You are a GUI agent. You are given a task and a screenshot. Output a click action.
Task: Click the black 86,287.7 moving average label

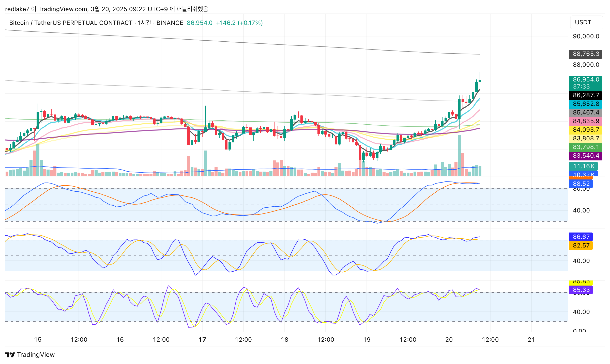[586, 95]
